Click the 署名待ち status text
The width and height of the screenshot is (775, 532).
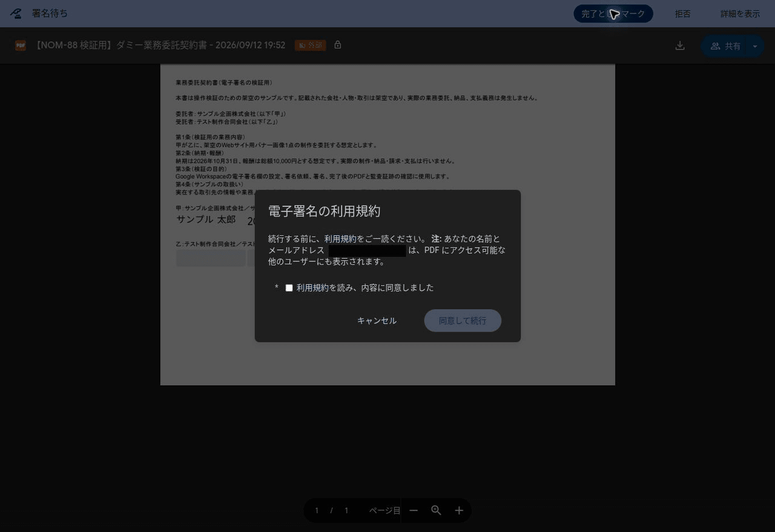tap(50, 13)
